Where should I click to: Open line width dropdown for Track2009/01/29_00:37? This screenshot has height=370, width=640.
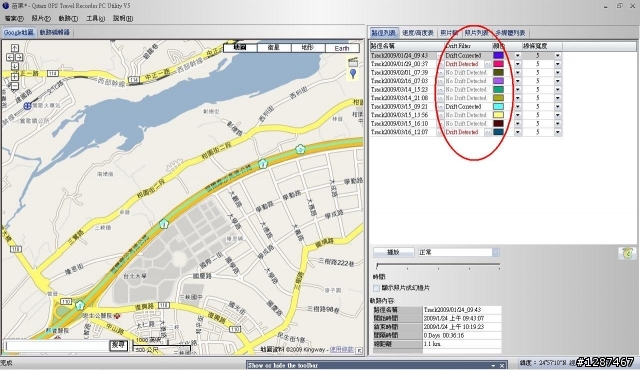tap(558, 64)
